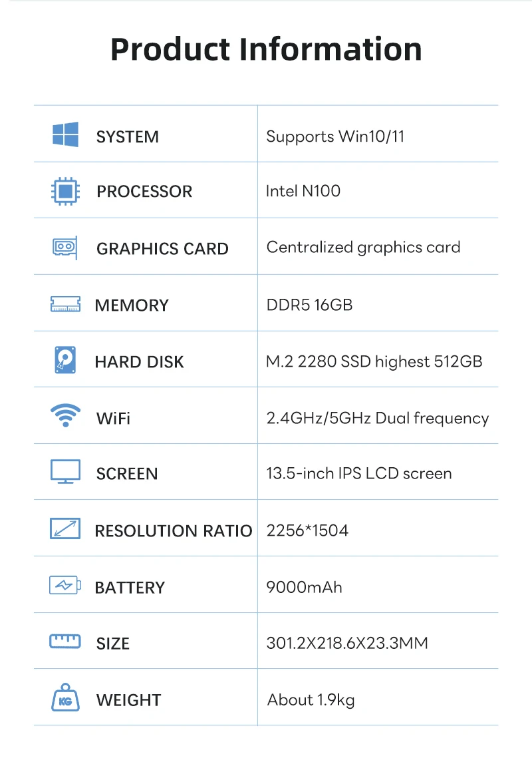Image resolution: width=532 pixels, height=770 pixels.
Task: Click the SYSTEM label
Action: tap(128, 137)
